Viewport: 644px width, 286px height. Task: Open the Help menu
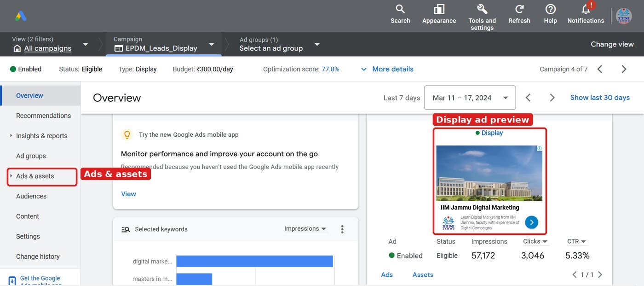pos(551,14)
